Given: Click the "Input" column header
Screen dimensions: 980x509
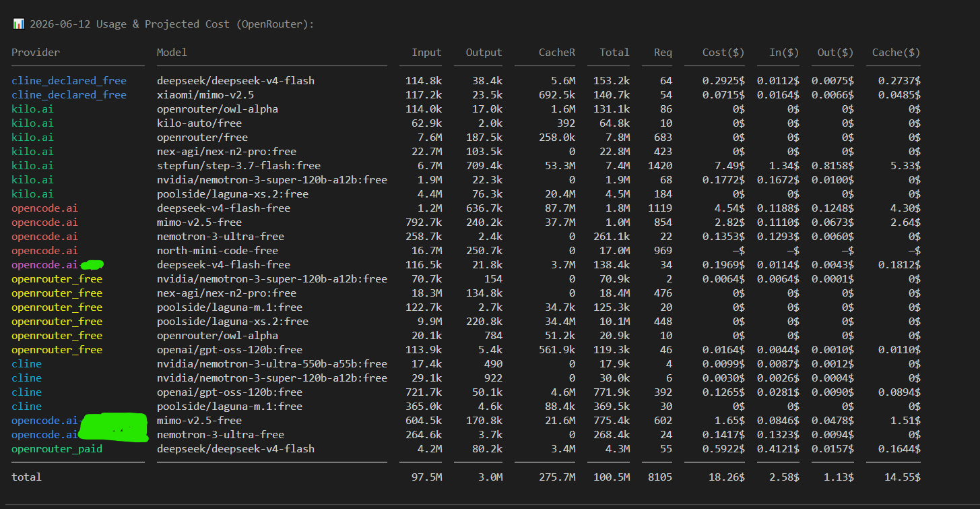Looking at the screenshot, I should point(427,53).
